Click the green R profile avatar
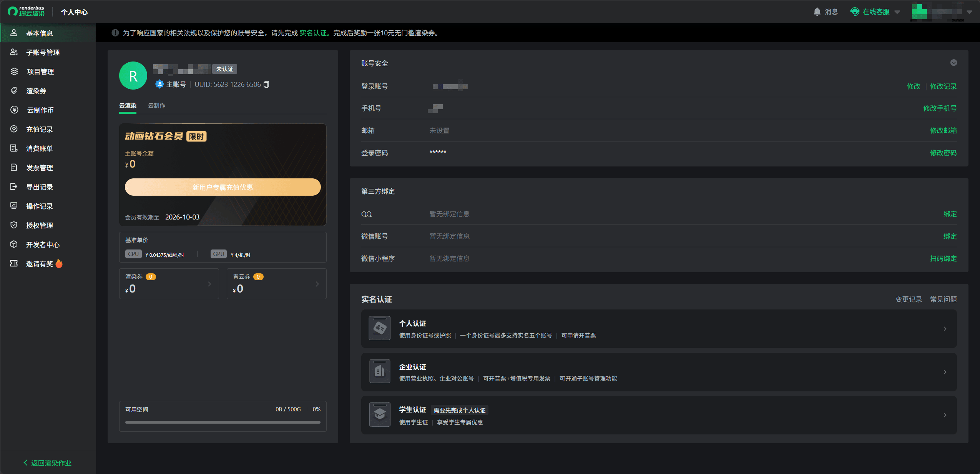Viewport: 980px width, 474px height. pos(133,76)
